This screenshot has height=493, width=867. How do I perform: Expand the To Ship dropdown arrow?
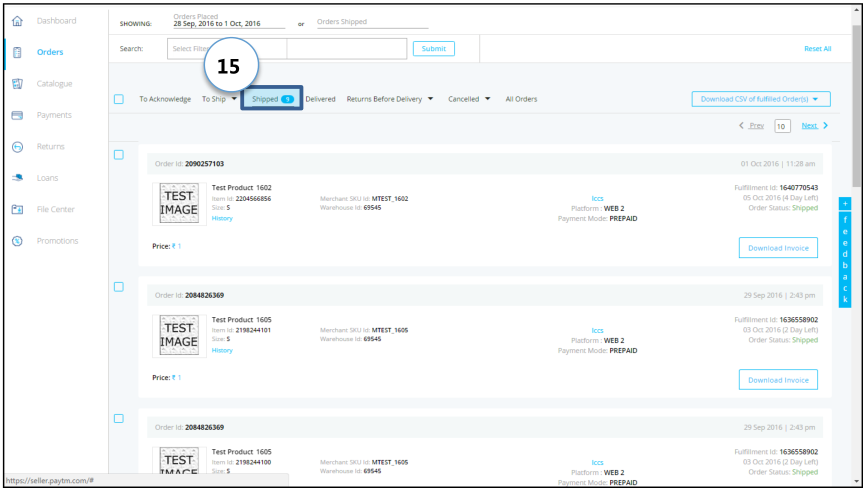(x=234, y=99)
